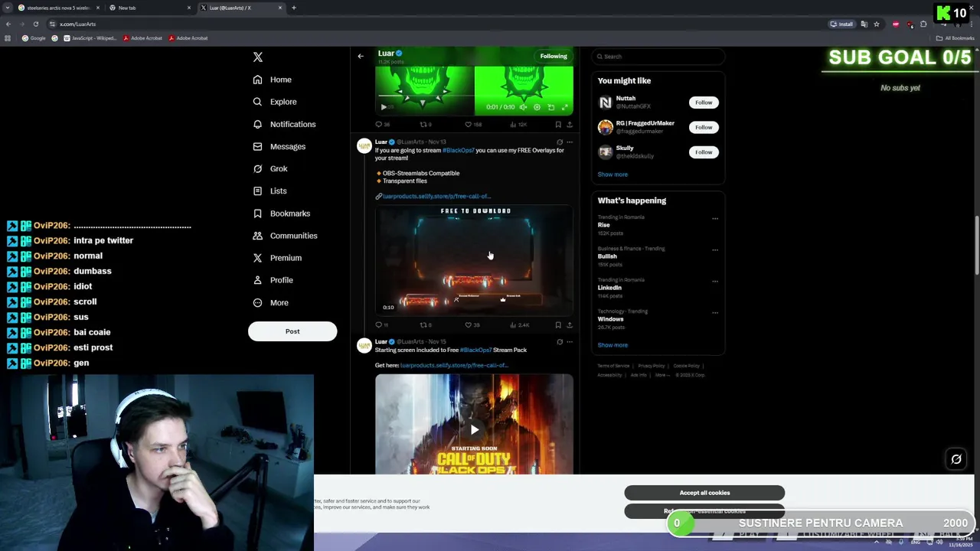This screenshot has width=980, height=551.
Task: Open a new browser tab
Action: pyautogui.click(x=294, y=8)
